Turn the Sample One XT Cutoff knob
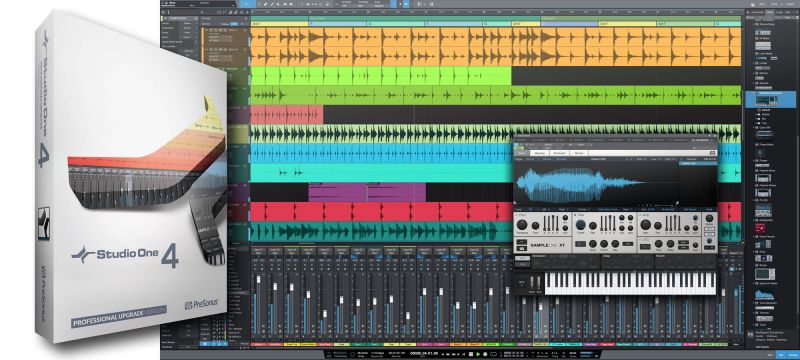Screen dimensions: 800x360 coord(581,224)
